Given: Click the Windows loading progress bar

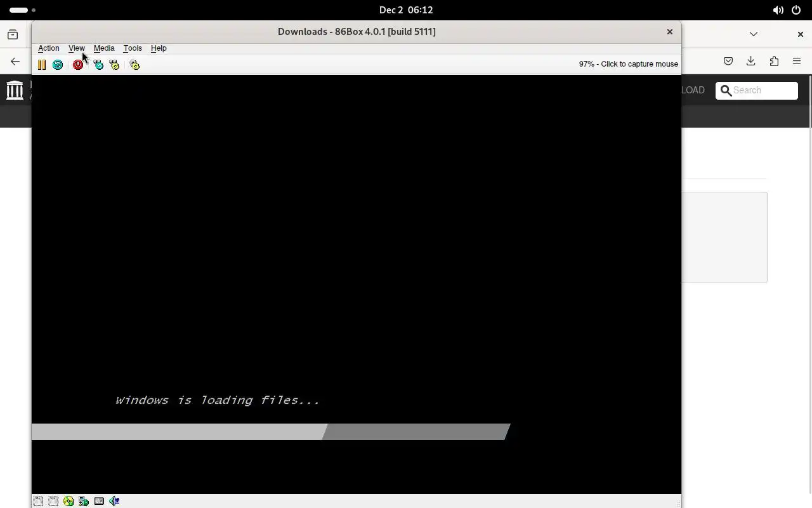Looking at the screenshot, I should tap(271, 432).
